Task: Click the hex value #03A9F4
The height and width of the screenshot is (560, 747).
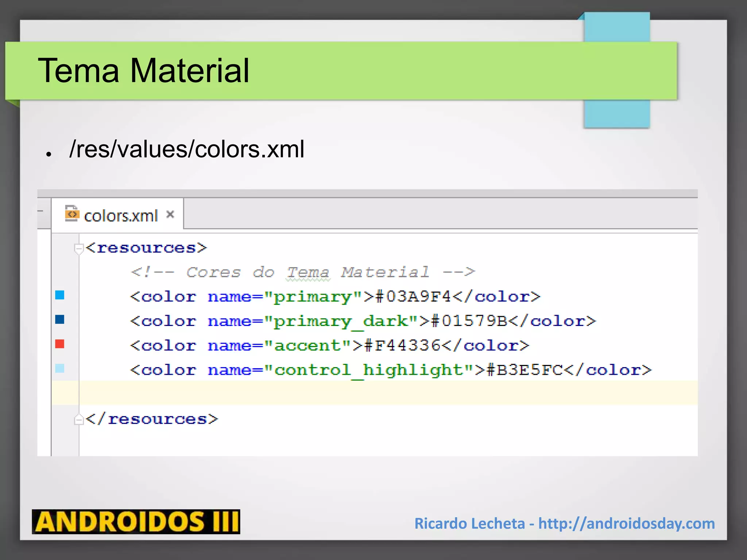Action: [x=414, y=296]
